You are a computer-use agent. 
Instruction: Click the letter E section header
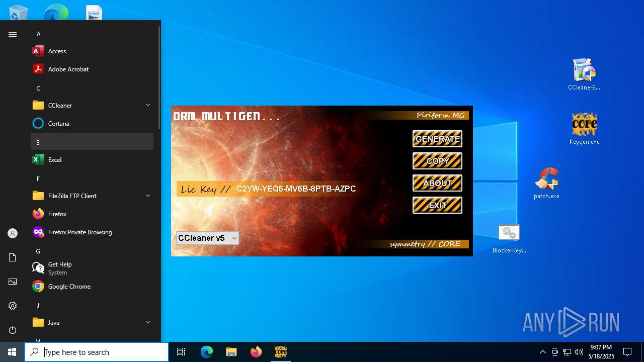point(92,142)
